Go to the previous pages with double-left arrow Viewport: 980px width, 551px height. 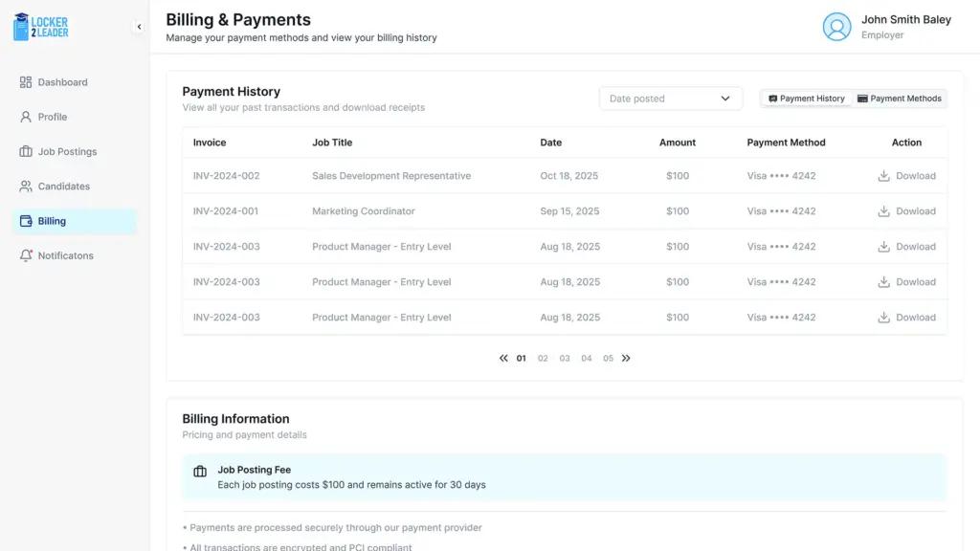click(x=503, y=359)
